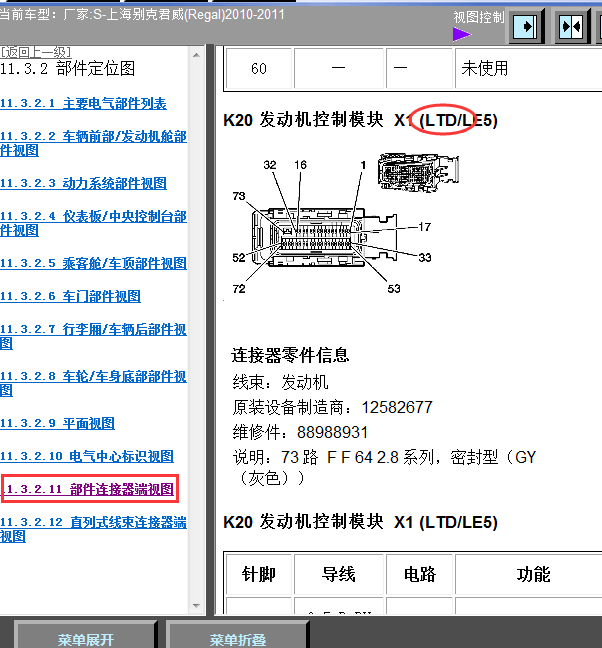602x648 pixels.
Task: Click service part number 88988931
Action: click(x=332, y=433)
